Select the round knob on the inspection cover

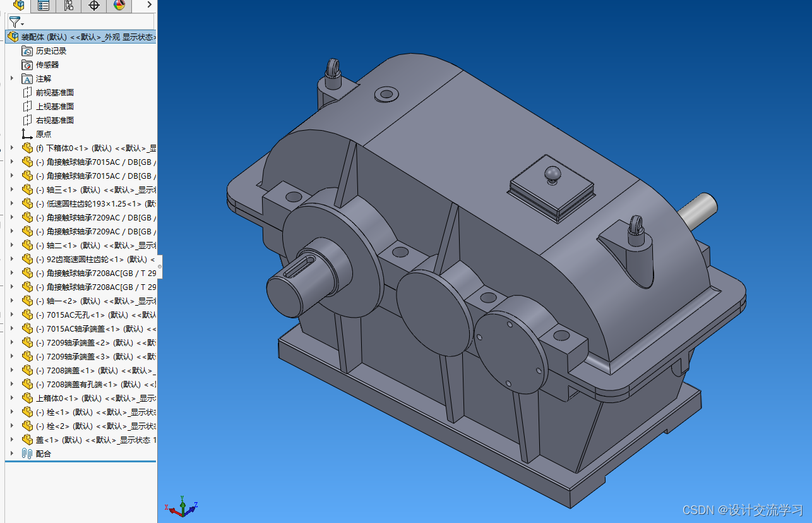(552, 173)
